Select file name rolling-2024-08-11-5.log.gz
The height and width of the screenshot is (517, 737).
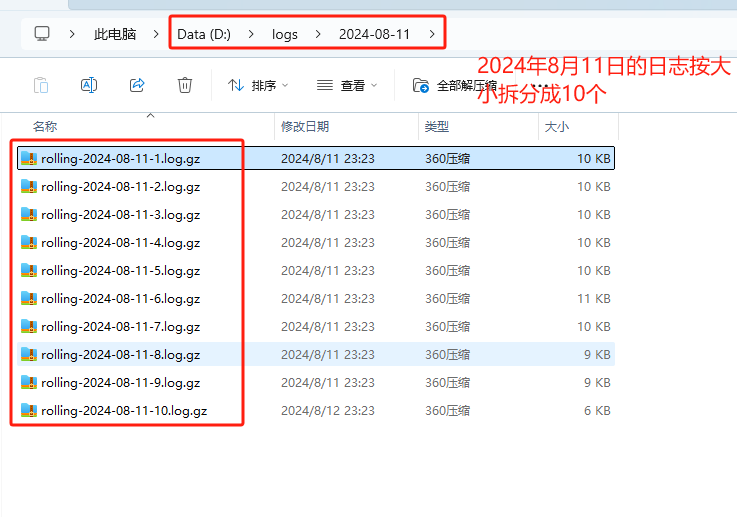[121, 271]
